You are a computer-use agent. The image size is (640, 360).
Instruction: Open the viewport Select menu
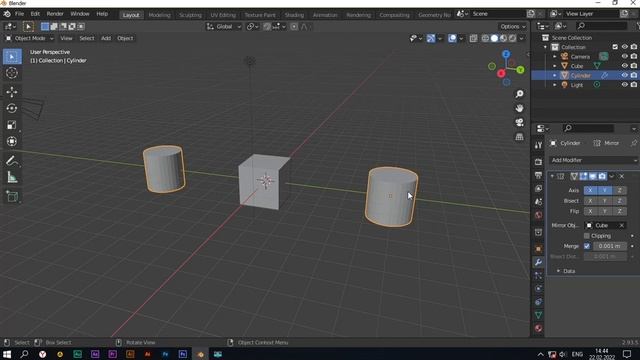coord(87,38)
